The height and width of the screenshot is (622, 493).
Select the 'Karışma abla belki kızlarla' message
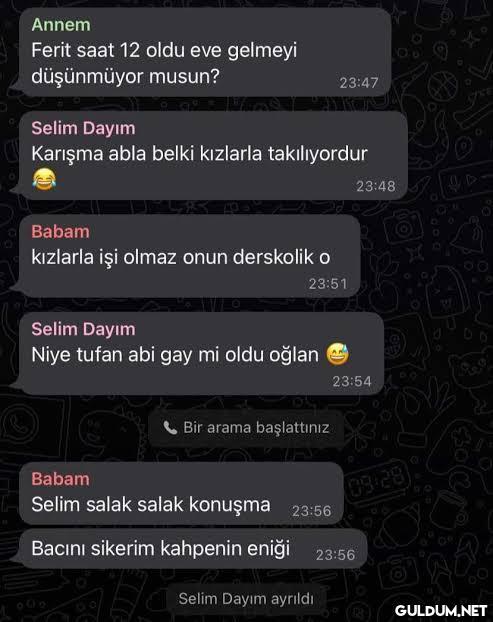tap(213, 156)
